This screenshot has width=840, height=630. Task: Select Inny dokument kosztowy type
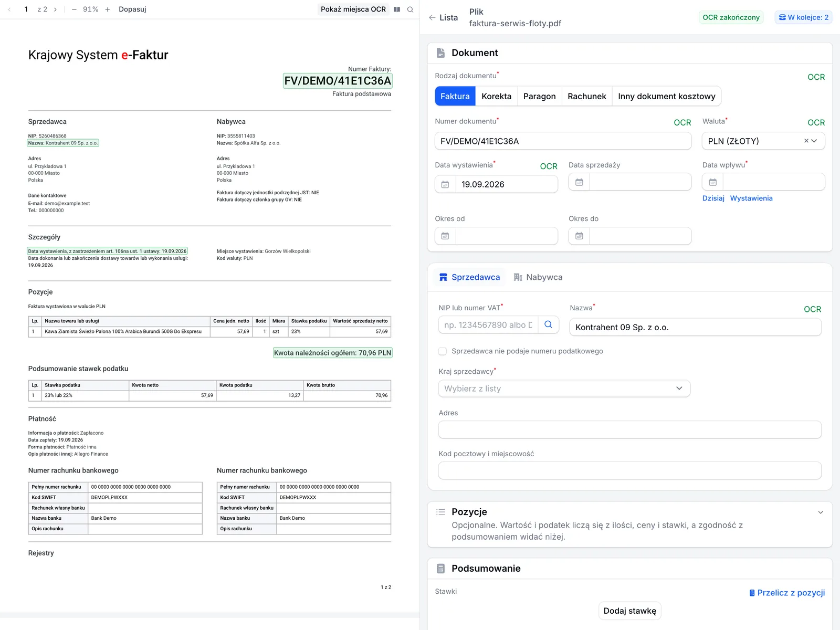[667, 96]
